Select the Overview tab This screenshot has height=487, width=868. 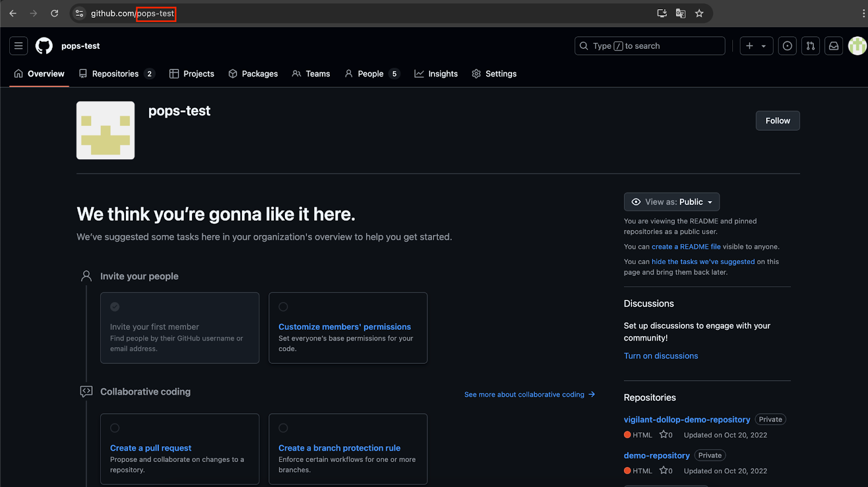[39, 74]
